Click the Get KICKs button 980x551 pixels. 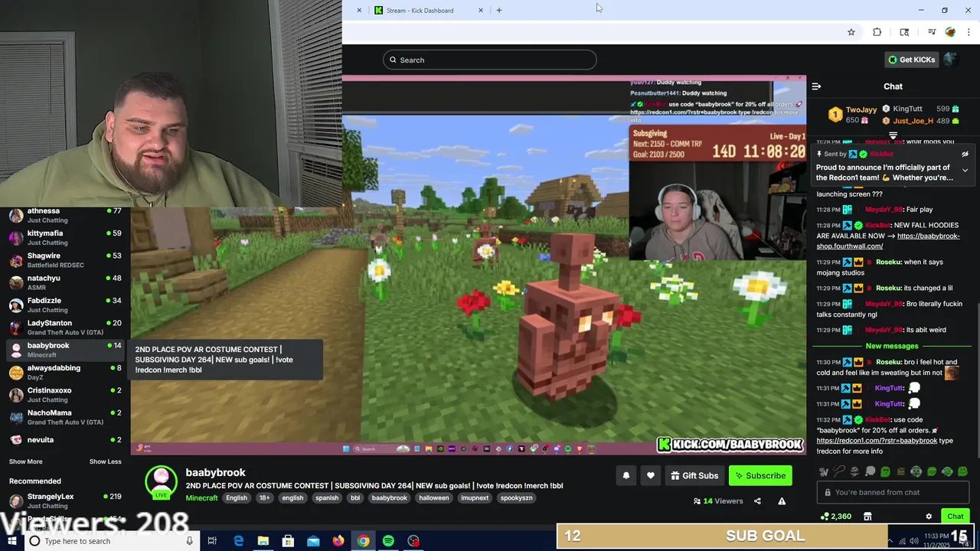click(911, 60)
